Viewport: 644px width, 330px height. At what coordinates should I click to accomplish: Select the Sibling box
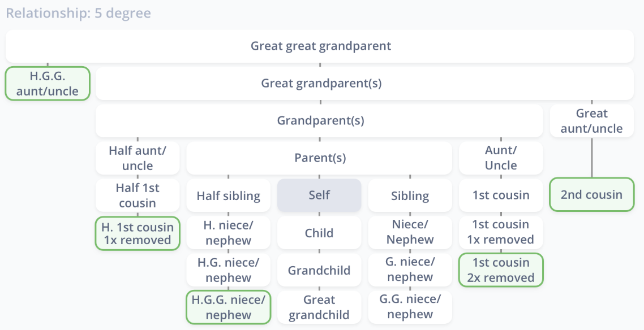[410, 196]
